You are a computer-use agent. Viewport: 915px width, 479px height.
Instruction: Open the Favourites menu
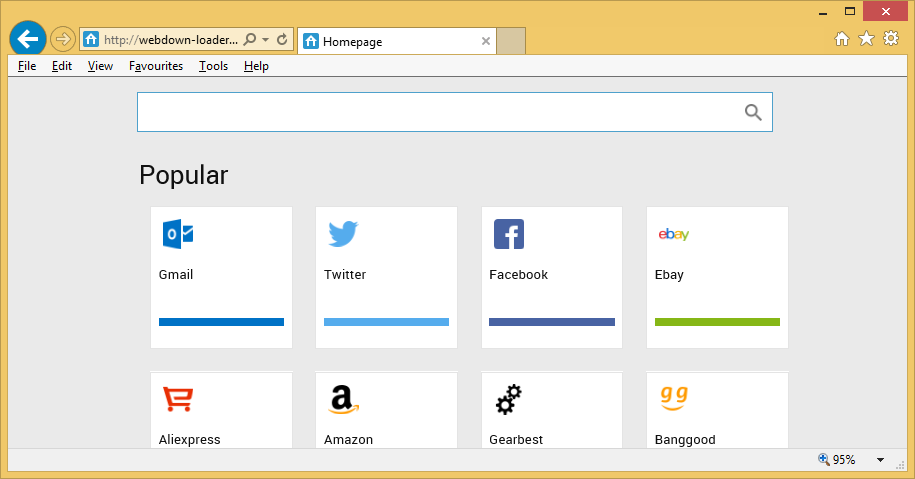coord(156,66)
